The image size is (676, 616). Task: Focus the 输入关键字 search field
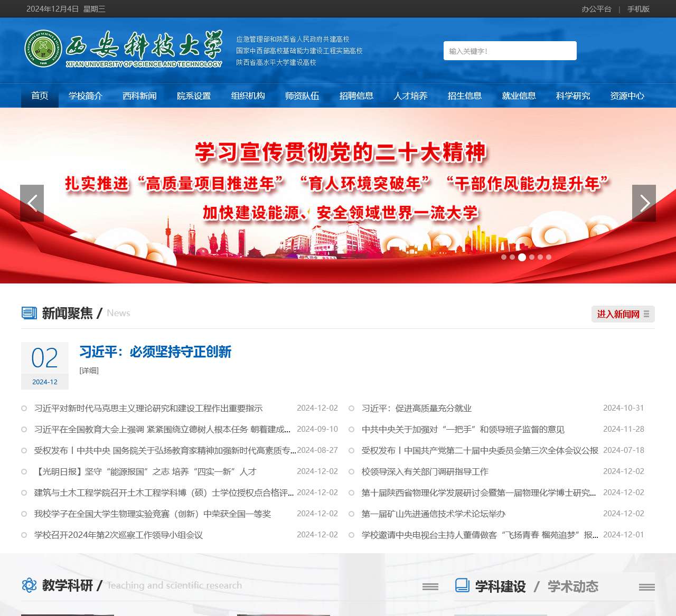[x=510, y=51]
